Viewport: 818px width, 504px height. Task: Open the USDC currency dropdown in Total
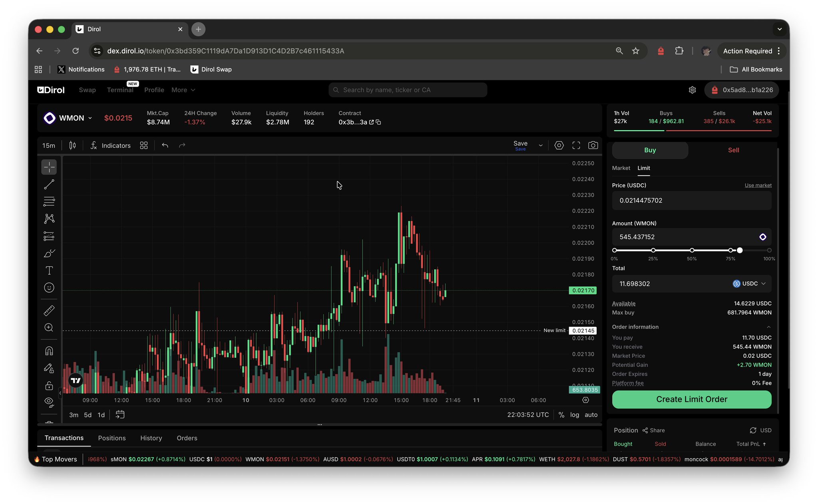(x=749, y=284)
